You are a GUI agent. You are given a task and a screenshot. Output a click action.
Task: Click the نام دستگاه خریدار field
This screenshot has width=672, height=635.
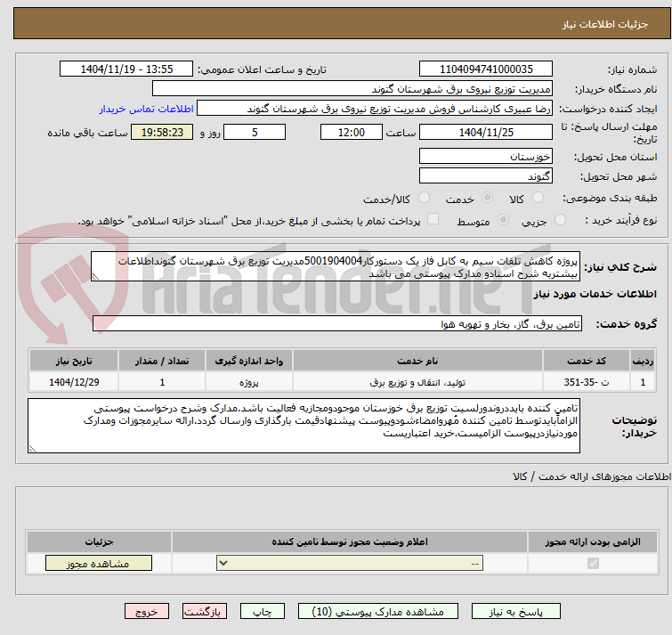click(352, 89)
